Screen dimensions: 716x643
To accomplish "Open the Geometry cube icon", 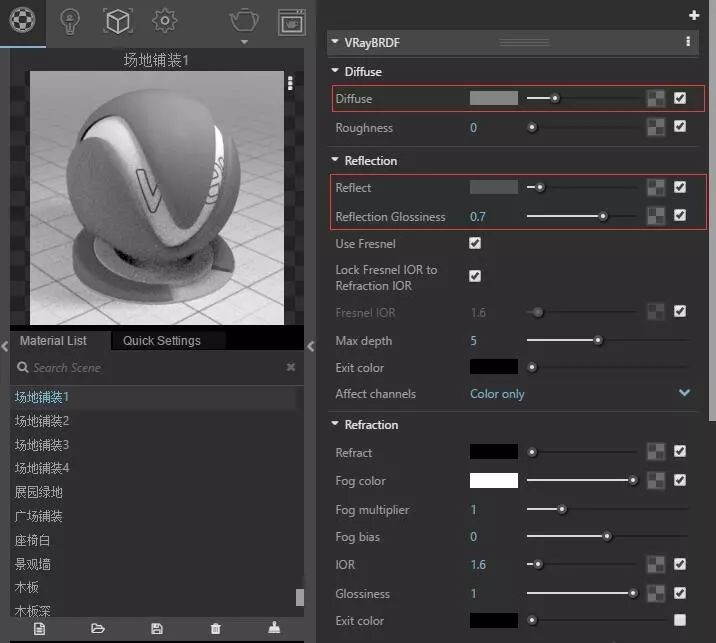I will point(118,19).
